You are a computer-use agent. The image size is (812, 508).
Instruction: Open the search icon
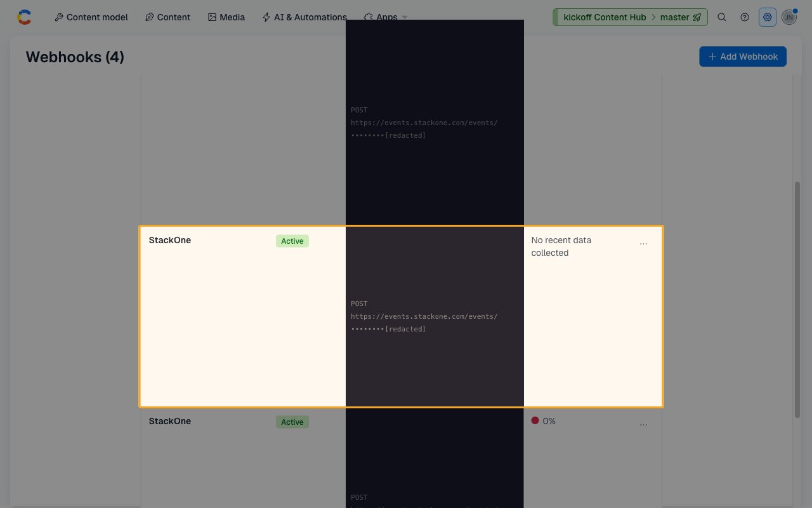(722, 17)
